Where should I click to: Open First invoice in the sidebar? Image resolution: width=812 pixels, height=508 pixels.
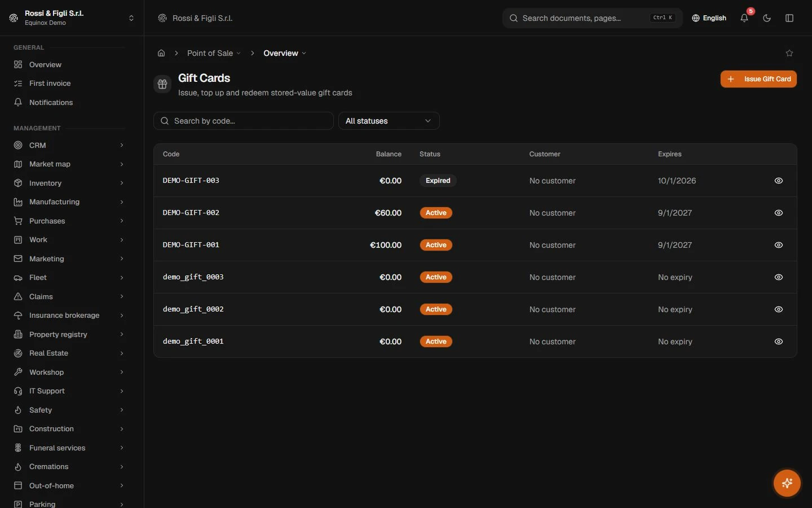pyautogui.click(x=69, y=84)
